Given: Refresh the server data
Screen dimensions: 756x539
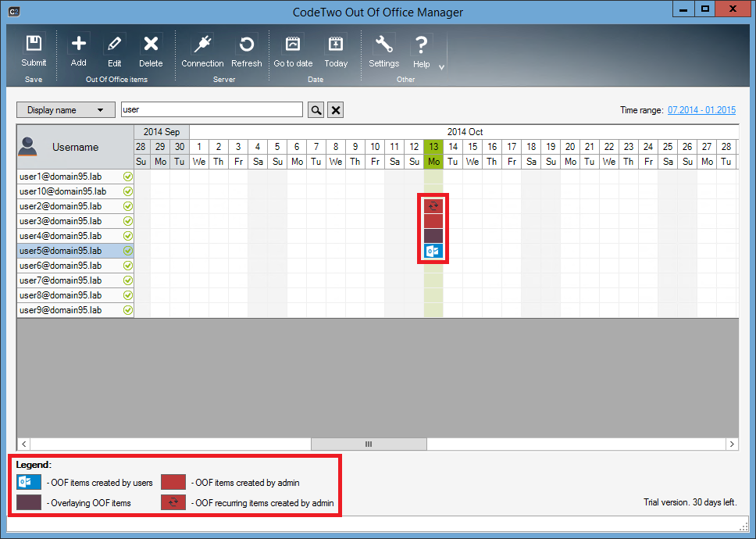Looking at the screenshot, I should pos(246,51).
